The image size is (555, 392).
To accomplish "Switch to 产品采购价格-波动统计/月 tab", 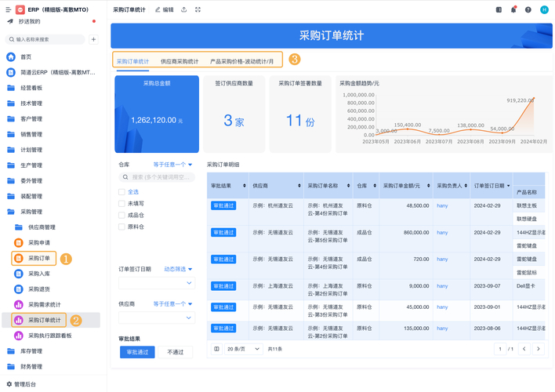I will (x=241, y=61).
